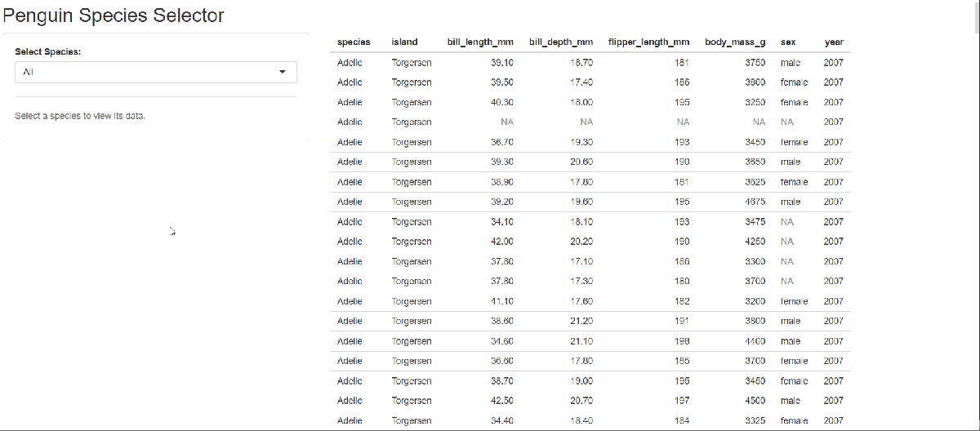Click the bill depth value 19.60

[x=581, y=202]
